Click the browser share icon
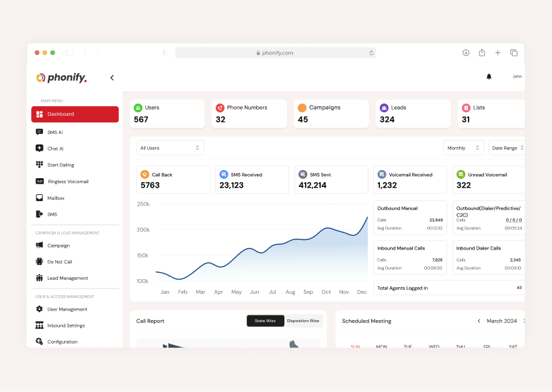The height and width of the screenshot is (392, 552). [x=482, y=52]
